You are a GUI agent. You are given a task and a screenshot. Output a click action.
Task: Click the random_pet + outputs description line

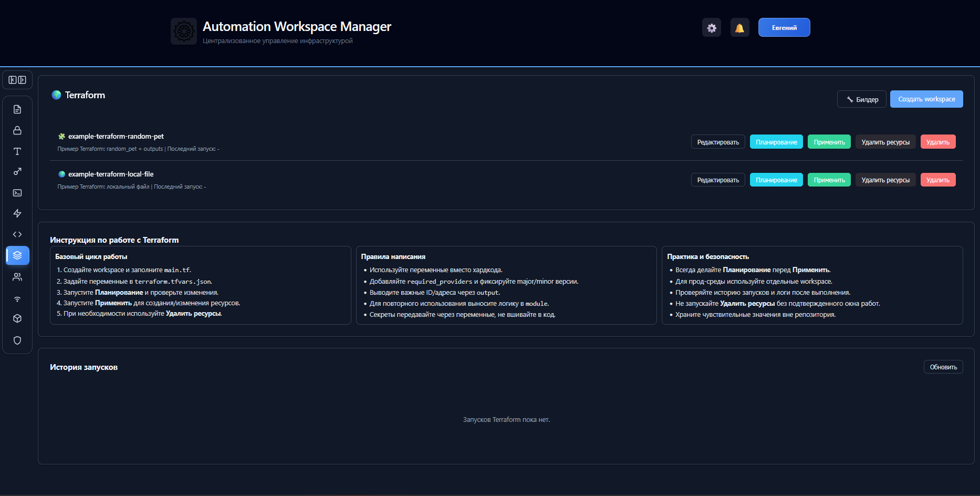(138, 149)
